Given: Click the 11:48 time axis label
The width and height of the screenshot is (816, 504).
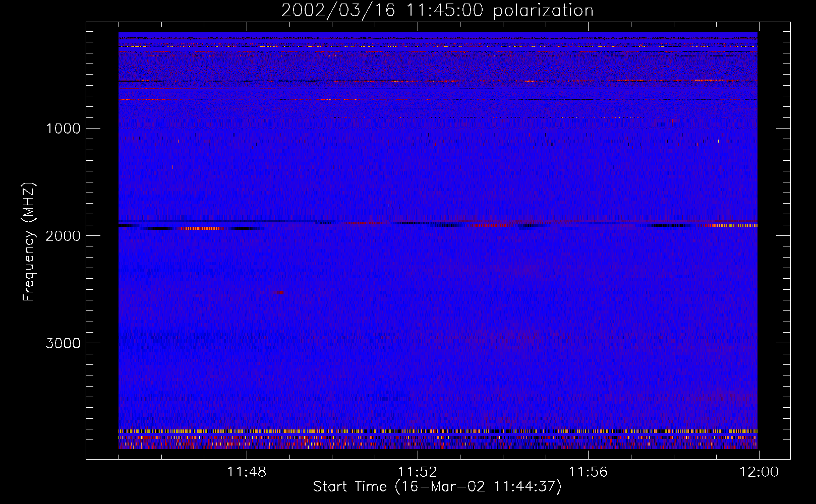Looking at the screenshot, I should [x=247, y=472].
